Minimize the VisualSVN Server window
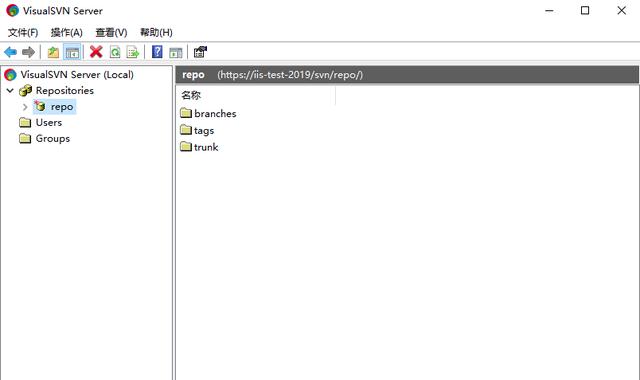Viewport: 640px width, 380px height. (x=549, y=11)
